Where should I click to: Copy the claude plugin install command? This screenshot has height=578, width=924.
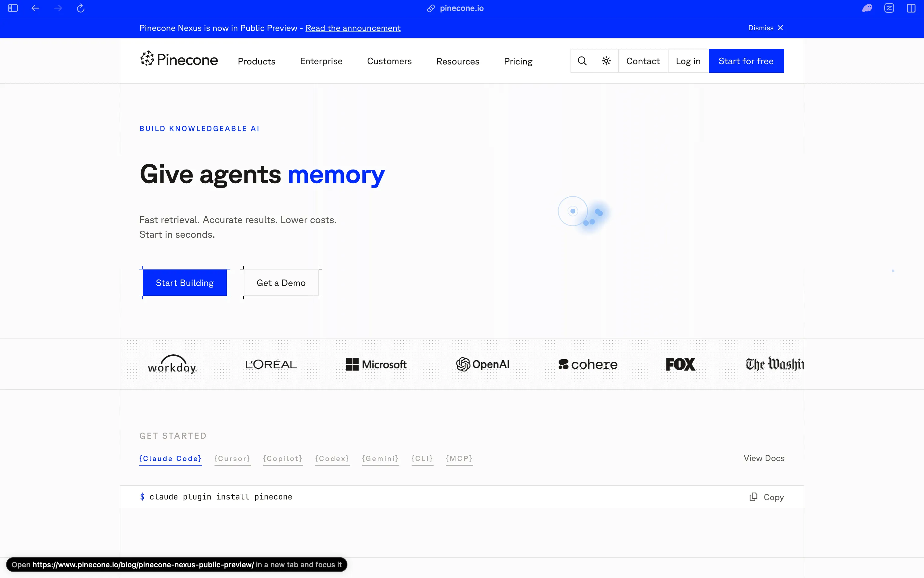point(767,497)
